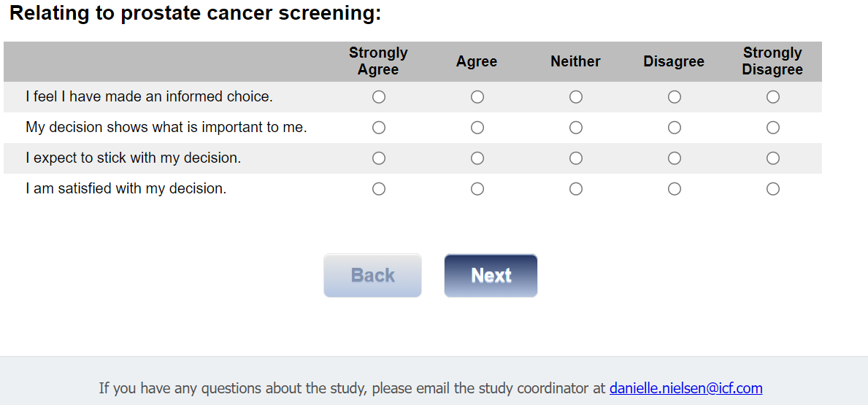The width and height of the screenshot is (868, 405).
Task: Choose Agree for 'I feel I have made an informed choice'
Action: (477, 97)
